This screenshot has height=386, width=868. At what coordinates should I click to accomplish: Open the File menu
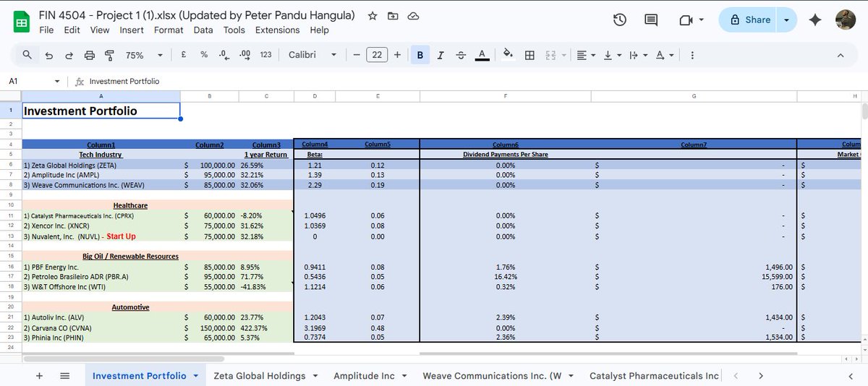click(46, 30)
